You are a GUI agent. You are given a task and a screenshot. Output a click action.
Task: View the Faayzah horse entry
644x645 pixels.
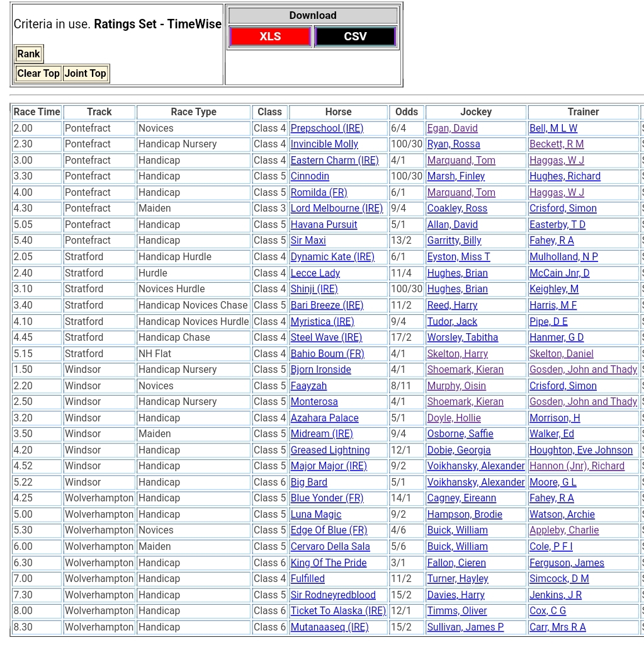click(x=308, y=386)
